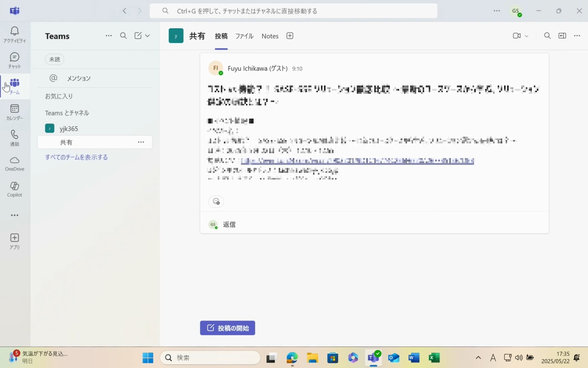This screenshot has height=368, width=588.
Task: Start a meeting with camera icon
Action: coord(517,36)
